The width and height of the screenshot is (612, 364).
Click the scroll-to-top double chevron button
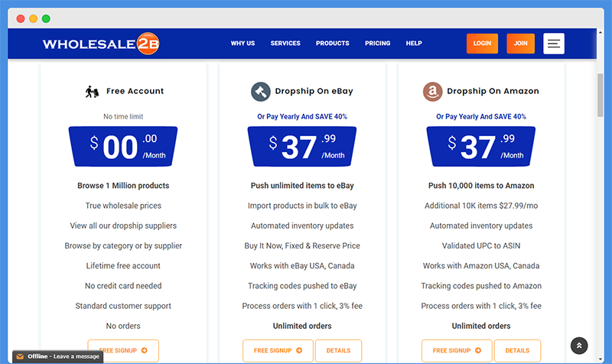[x=579, y=346]
